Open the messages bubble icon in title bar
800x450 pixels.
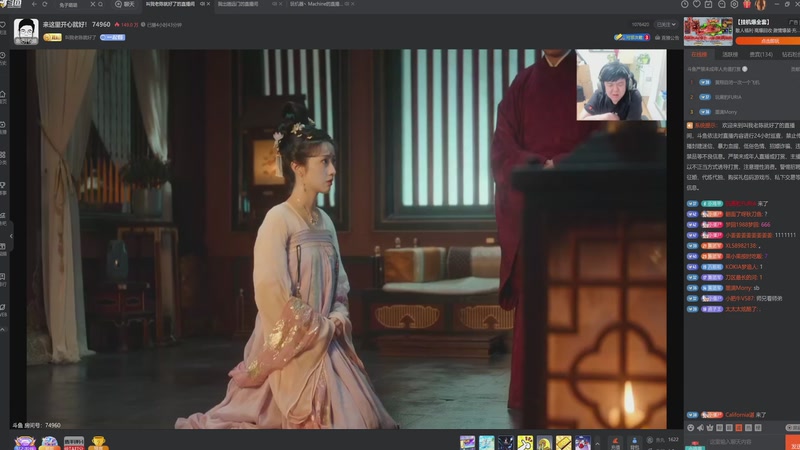click(721, 4)
